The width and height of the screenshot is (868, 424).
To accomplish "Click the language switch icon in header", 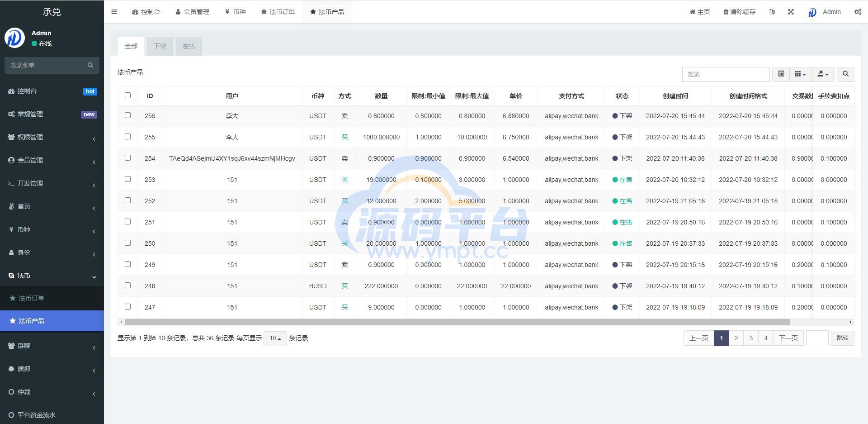I will (x=772, y=12).
